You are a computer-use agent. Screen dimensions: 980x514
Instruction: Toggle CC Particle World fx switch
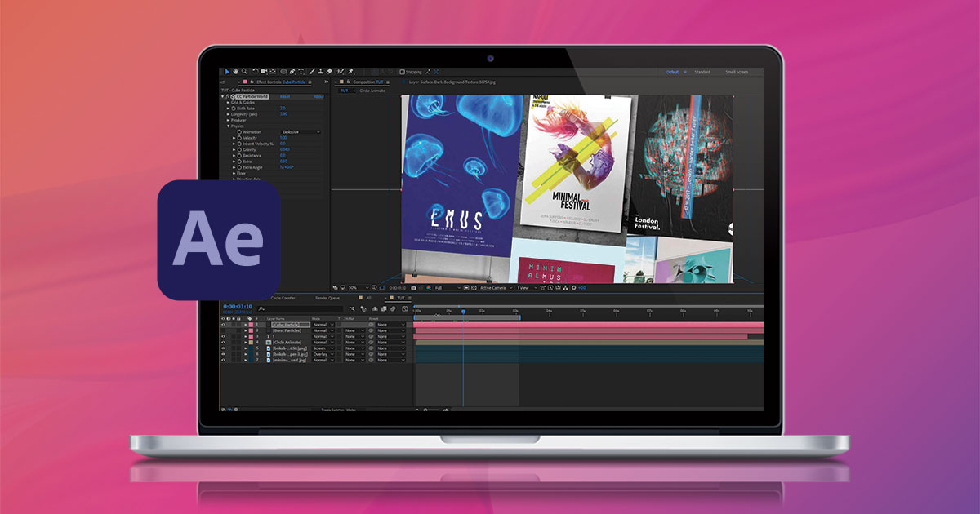[227, 96]
